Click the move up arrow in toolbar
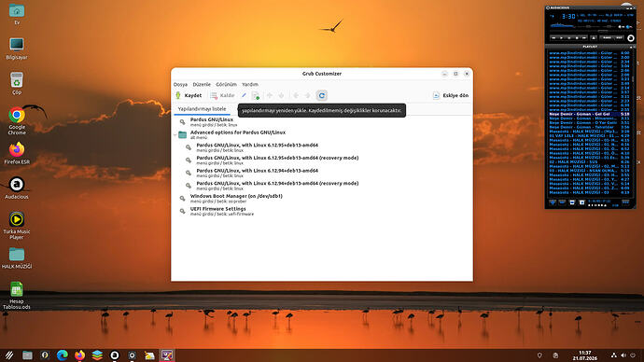The width and height of the screenshot is (644, 362). tap(270, 95)
